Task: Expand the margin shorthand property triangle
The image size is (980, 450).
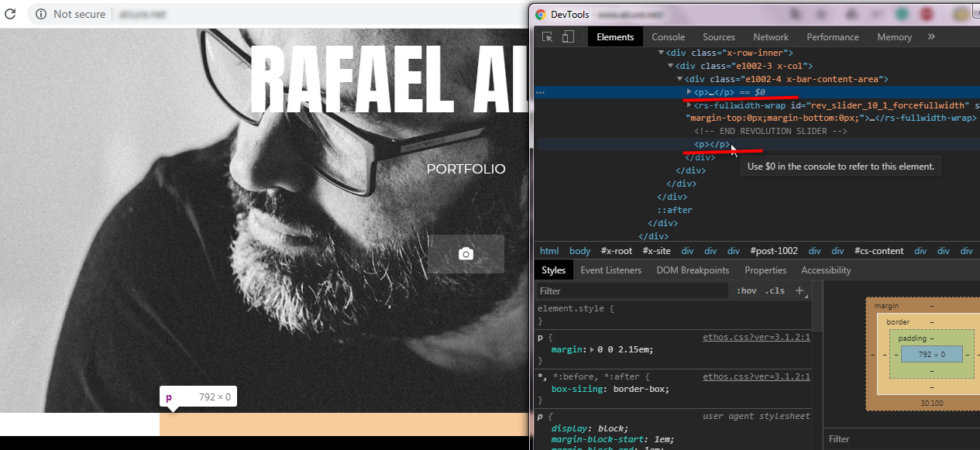Action: tap(593, 349)
